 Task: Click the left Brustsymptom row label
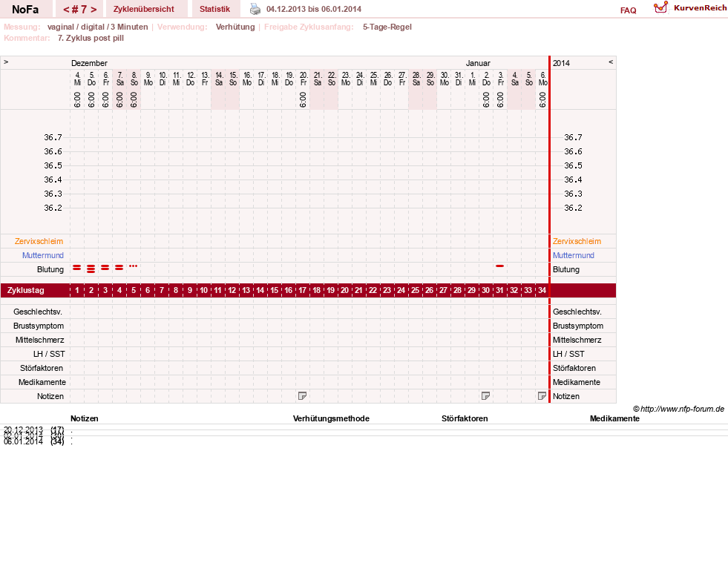pos(39,326)
